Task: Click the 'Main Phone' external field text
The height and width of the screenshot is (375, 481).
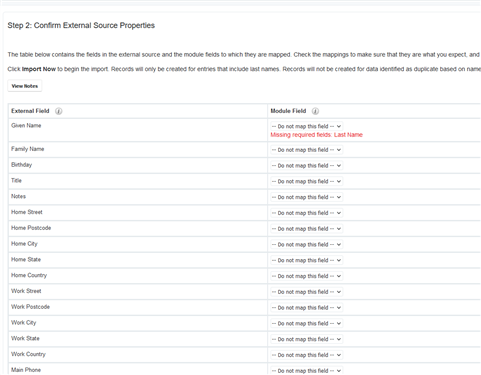Action: (x=26, y=370)
